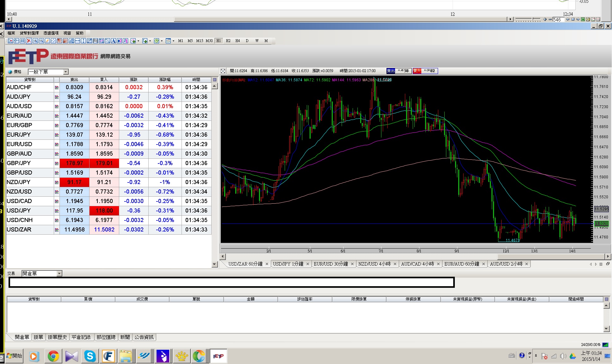Close the NZD/USD 4小時 chart tab
This screenshot has height=364, width=612.
[x=395, y=264]
